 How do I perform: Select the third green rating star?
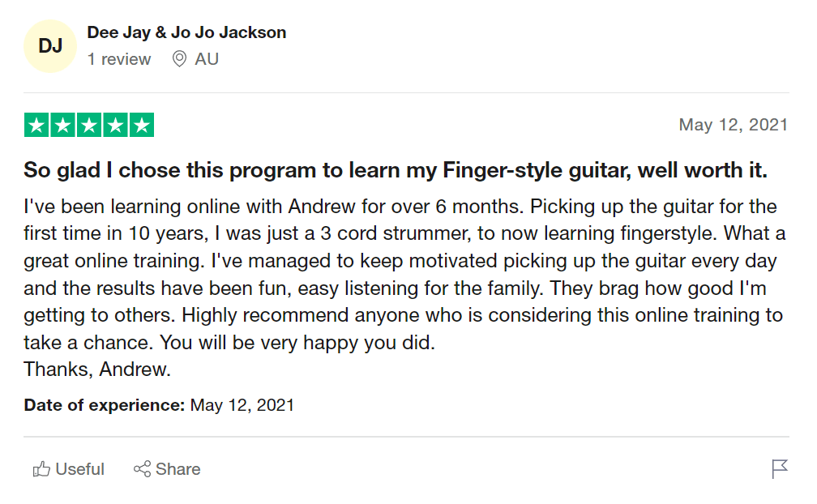pos(89,126)
